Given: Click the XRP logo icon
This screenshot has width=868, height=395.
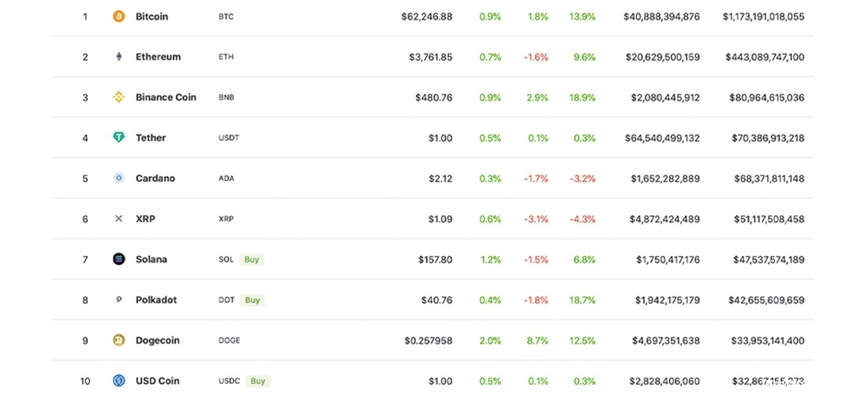Looking at the screenshot, I should tap(119, 219).
